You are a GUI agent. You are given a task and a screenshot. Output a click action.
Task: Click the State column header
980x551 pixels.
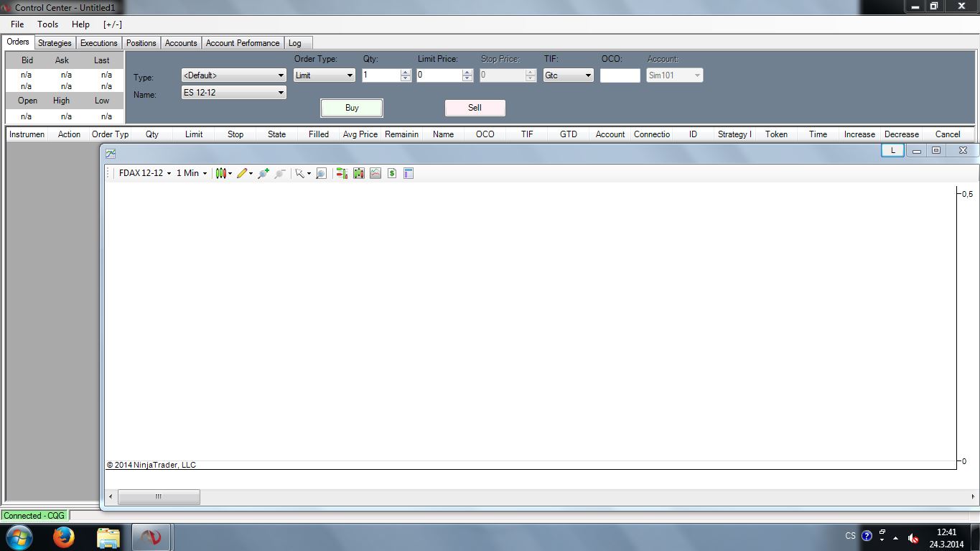276,134
